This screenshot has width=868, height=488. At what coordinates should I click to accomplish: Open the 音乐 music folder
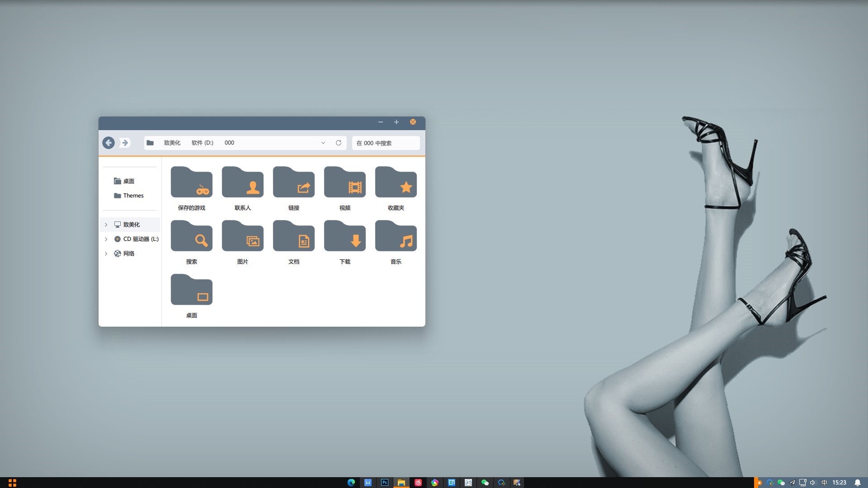pos(396,236)
